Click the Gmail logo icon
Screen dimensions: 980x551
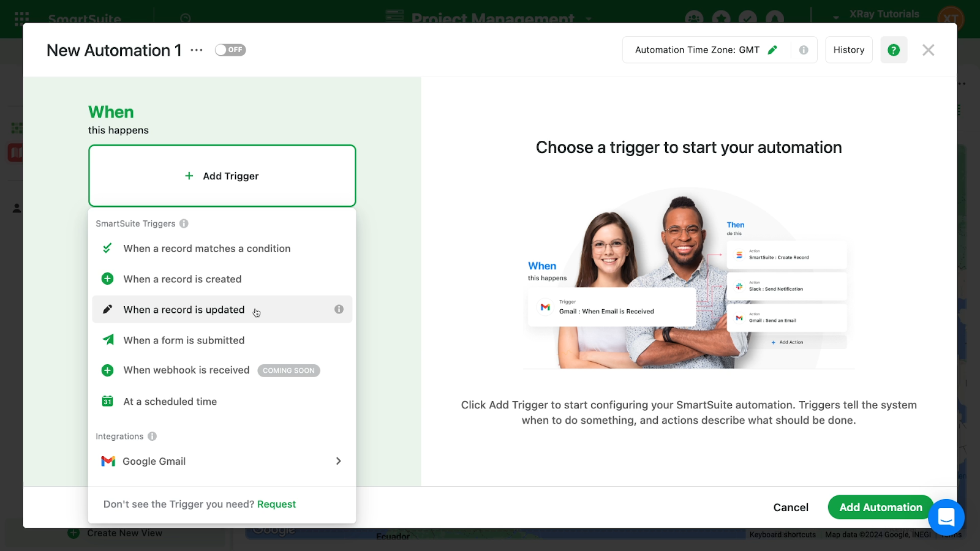point(108,461)
